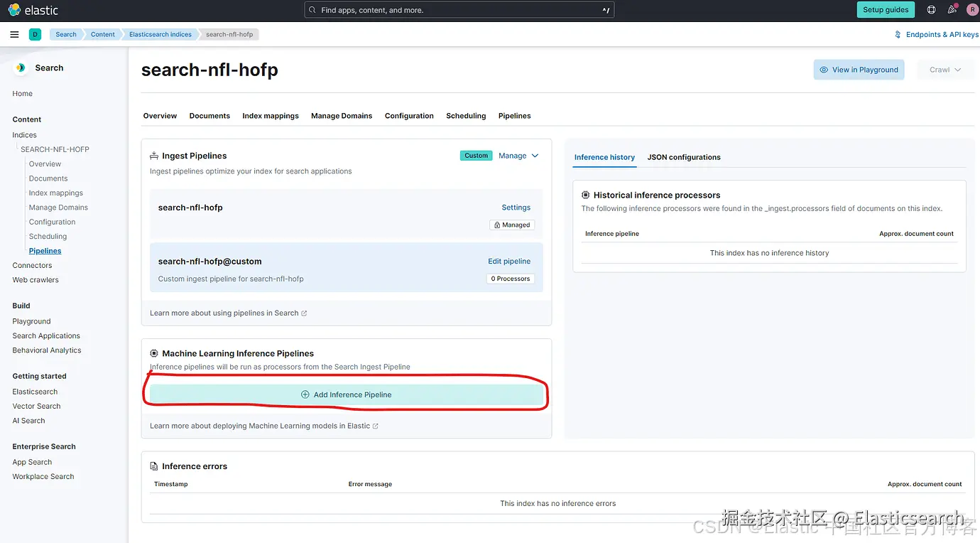This screenshot has height=543, width=980.
Task: Open Web crawlers in sidebar
Action: pyautogui.click(x=36, y=280)
